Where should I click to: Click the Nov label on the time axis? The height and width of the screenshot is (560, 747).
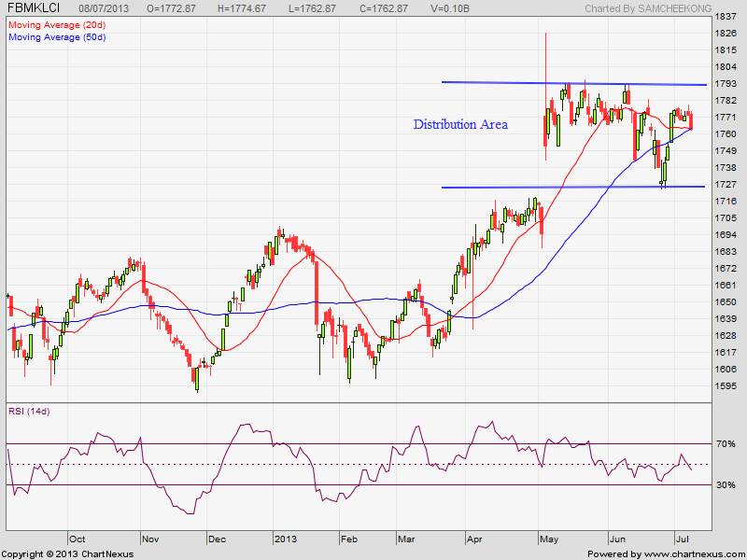click(x=150, y=539)
